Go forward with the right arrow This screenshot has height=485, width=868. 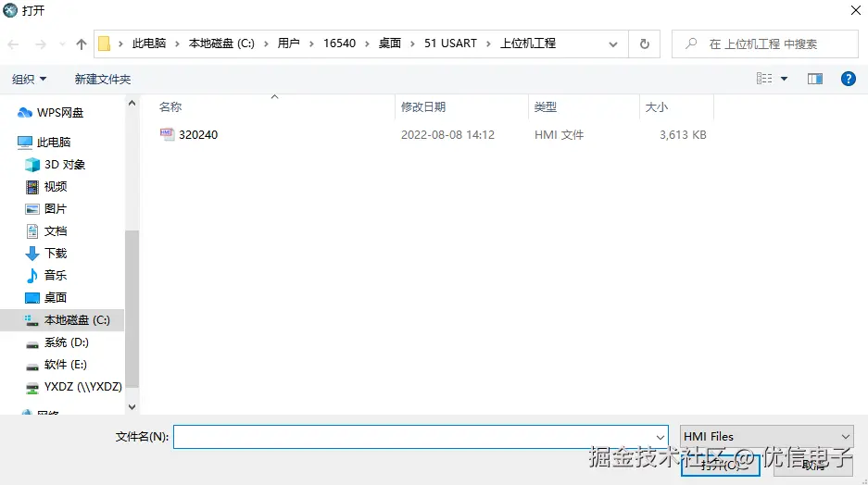tap(41, 44)
